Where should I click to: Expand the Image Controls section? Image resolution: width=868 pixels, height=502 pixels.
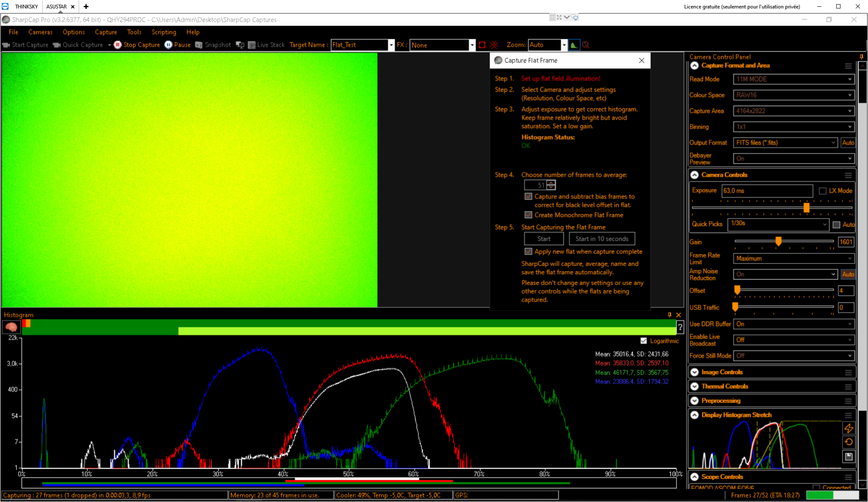tap(694, 372)
